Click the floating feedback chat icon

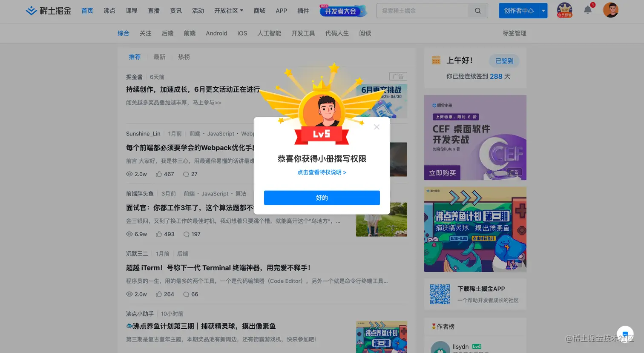(x=625, y=334)
